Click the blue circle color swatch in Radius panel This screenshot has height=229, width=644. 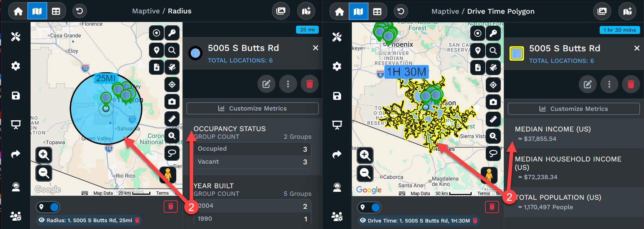[195, 53]
